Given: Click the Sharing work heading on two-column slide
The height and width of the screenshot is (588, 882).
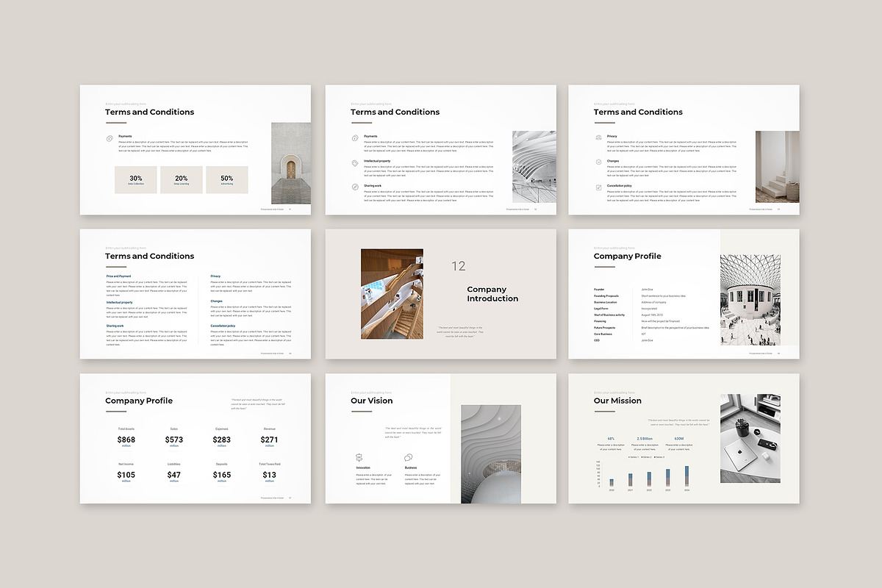Looking at the screenshot, I should (115, 326).
